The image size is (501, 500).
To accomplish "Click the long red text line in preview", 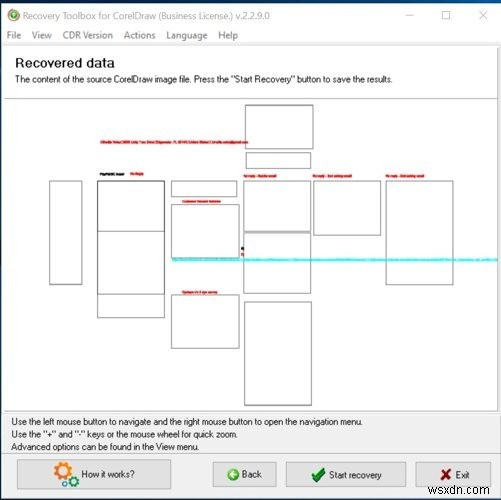I will (x=174, y=142).
